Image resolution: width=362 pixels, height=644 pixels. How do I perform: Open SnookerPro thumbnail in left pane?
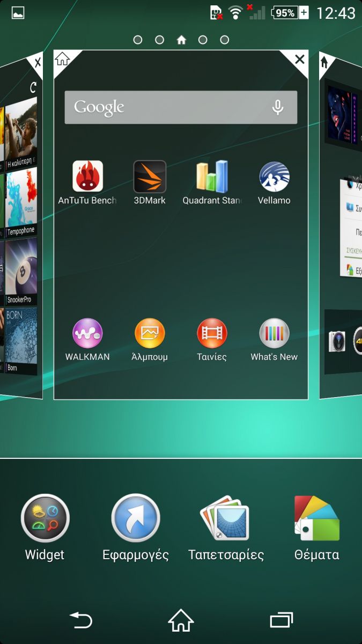(21, 272)
